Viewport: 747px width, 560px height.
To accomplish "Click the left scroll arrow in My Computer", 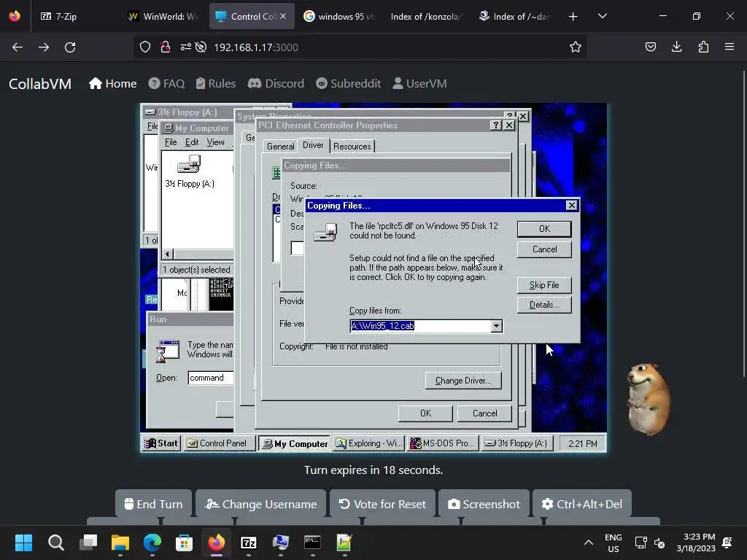I will pos(167,254).
